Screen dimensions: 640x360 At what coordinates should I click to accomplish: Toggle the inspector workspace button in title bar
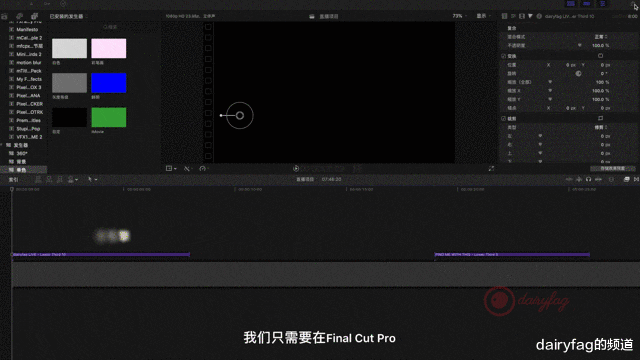click(602, 4)
